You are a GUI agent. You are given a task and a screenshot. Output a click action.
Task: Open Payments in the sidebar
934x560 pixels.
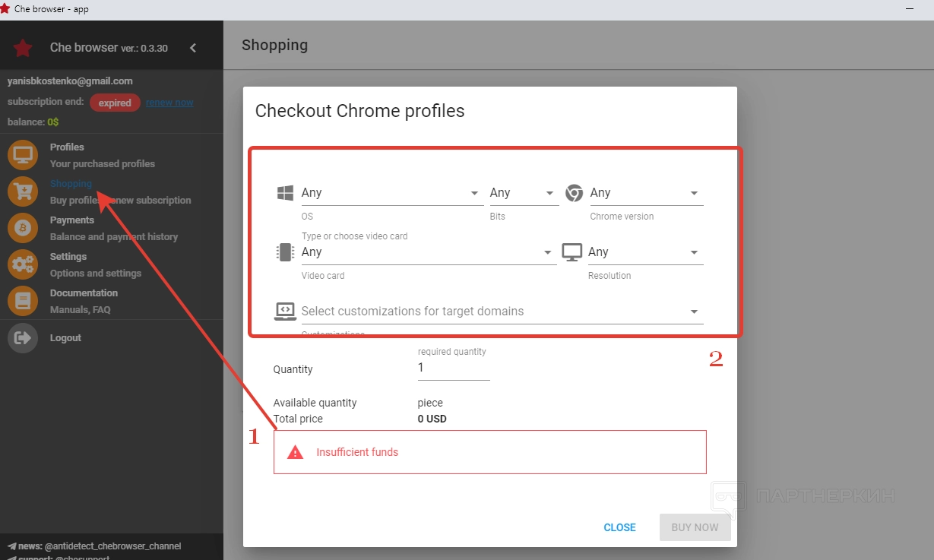coord(112,228)
